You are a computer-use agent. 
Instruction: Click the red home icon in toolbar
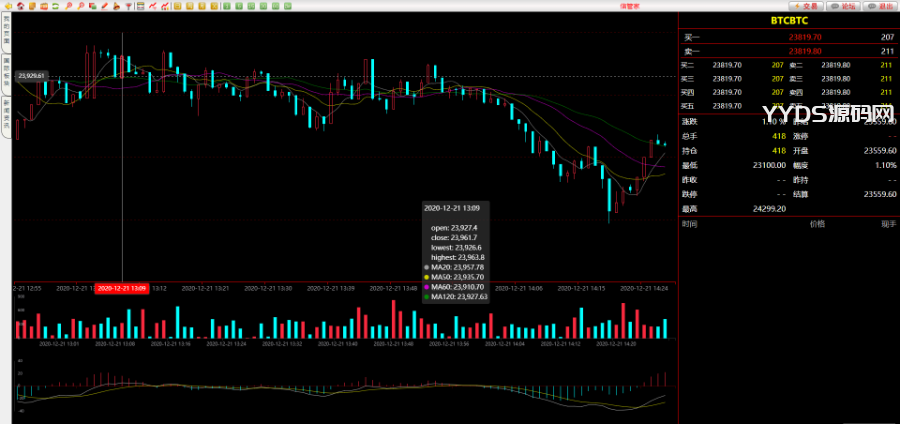[x=20, y=6]
